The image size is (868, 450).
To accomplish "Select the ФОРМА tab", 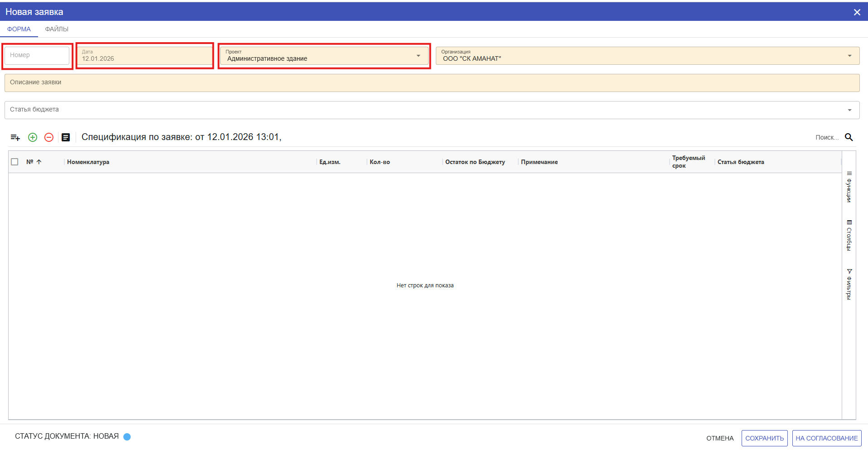I will click(x=19, y=29).
